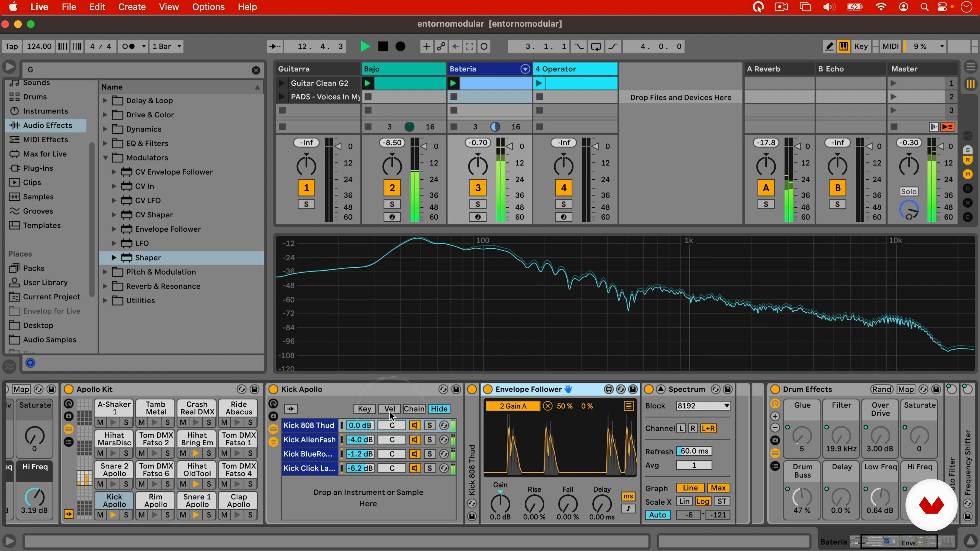Select the Kick Apollo drum pad
The width and height of the screenshot is (980, 551).
114,500
